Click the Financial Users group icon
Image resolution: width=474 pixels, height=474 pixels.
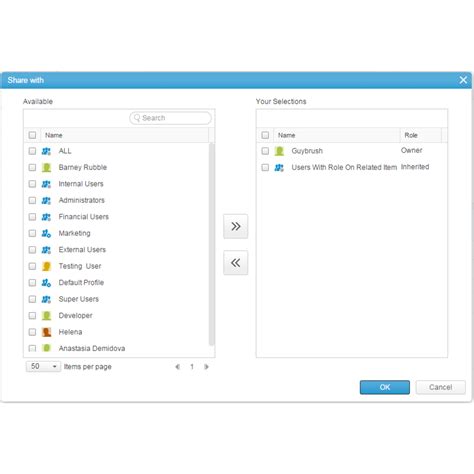click(46, 217)
